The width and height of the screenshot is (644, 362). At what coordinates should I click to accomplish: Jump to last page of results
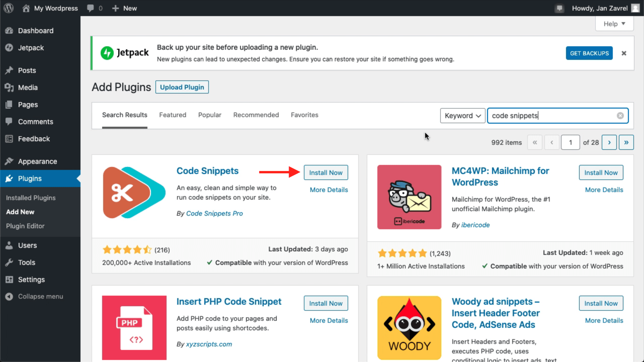tap(626, 142)
